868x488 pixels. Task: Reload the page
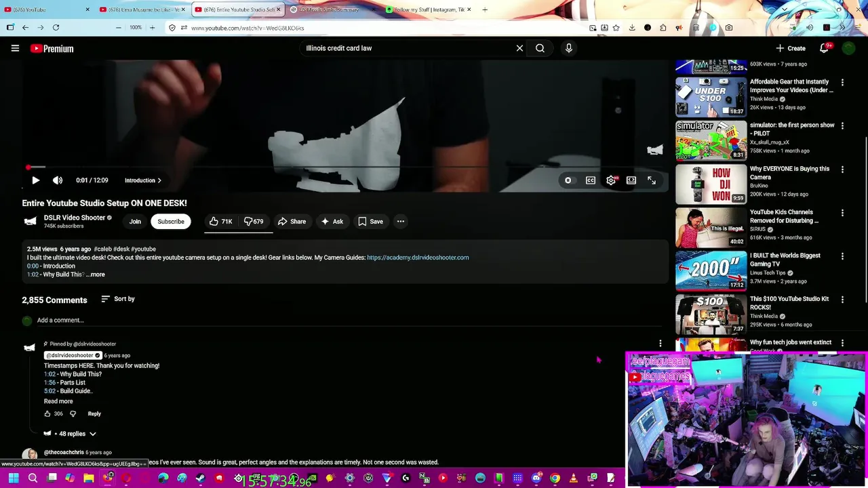pyautogui.click(x=56, y=28)
